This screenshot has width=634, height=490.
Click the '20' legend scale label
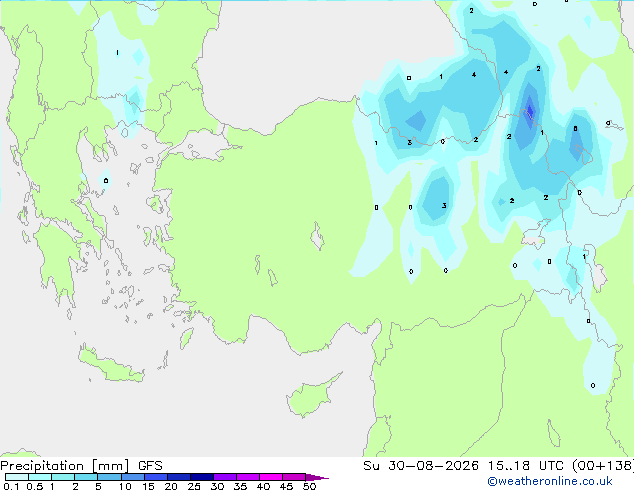(171, 486)
